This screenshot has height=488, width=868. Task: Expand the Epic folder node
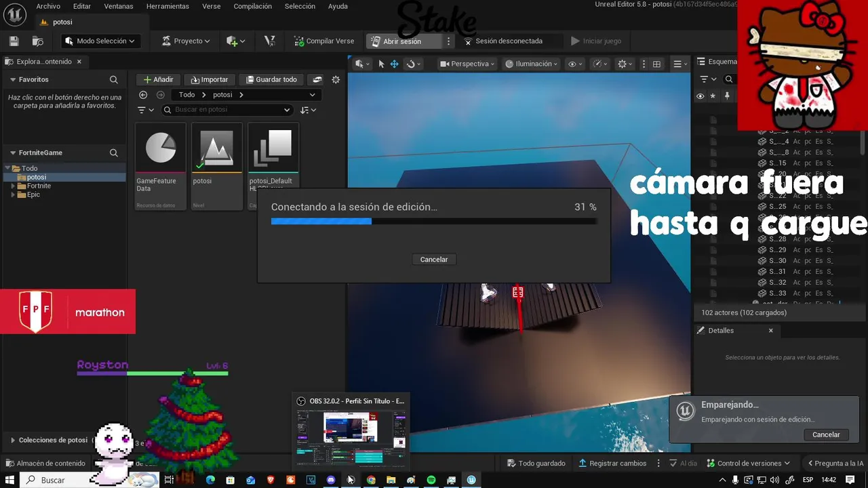tap(13, 195)
